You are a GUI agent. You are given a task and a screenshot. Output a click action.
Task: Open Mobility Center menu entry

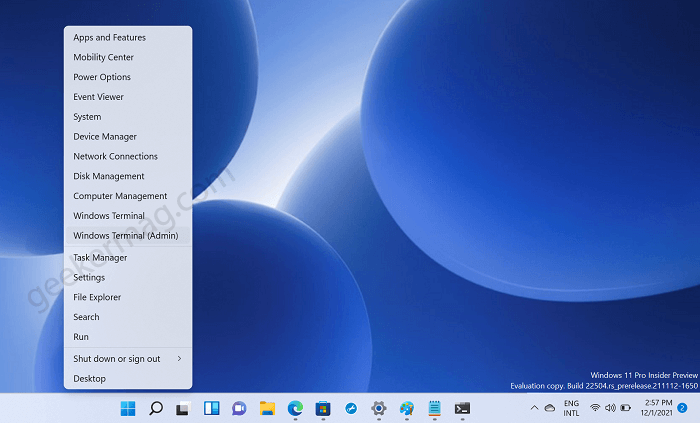128,57
